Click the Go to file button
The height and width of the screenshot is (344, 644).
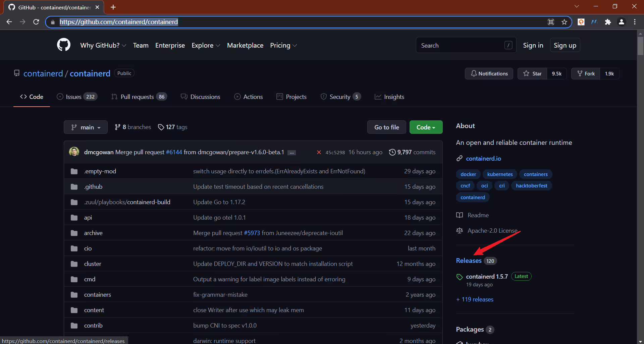(x=387, y=127)
